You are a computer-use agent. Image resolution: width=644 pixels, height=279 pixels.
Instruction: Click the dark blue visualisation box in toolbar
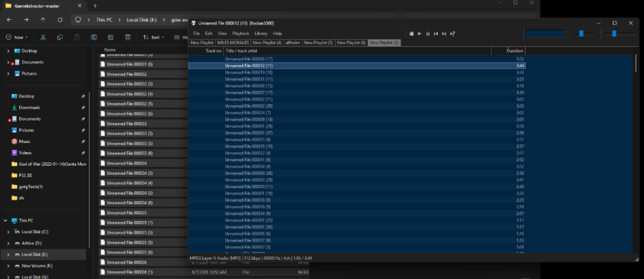click(545, 34)
